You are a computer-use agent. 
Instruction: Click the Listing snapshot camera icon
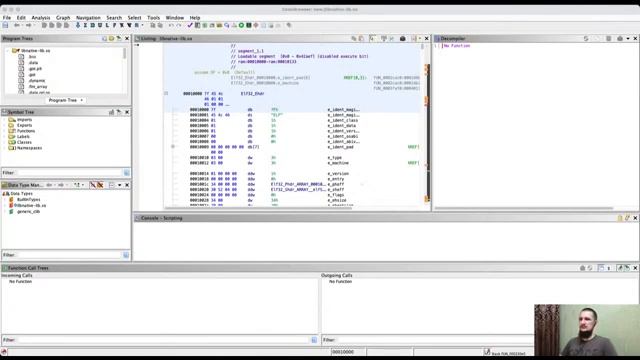(x=402, y=38)
